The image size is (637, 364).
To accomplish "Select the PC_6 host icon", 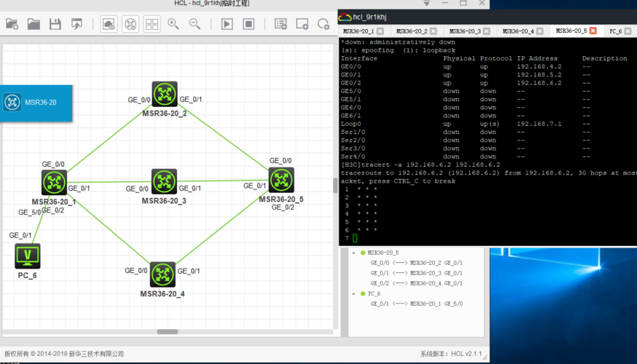I will (x=28, y=256).
